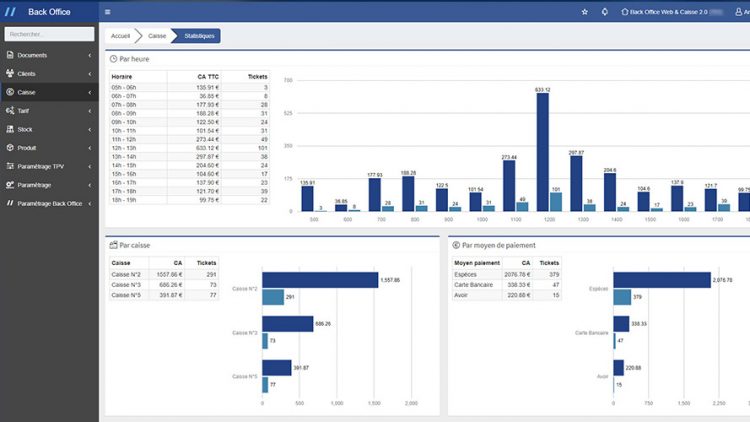The width and height of the screenshot is (750, 422).
Task: Expand the Tarif menu chevron
Action: coord(90,111)
